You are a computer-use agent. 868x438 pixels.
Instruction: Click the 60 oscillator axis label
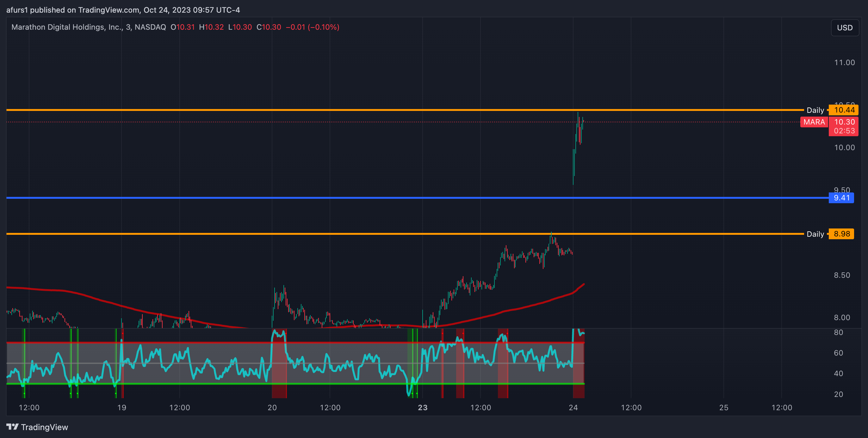click(838, 353)
